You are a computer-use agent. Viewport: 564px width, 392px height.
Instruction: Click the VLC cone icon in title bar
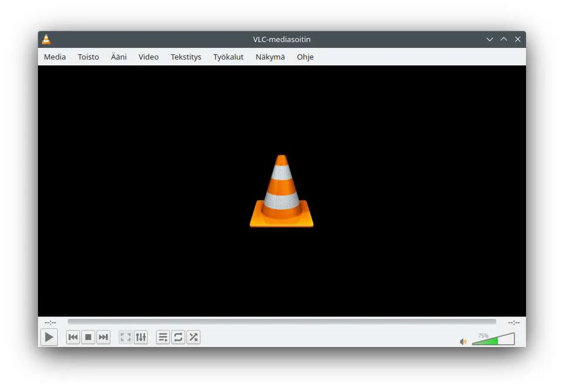46,39
